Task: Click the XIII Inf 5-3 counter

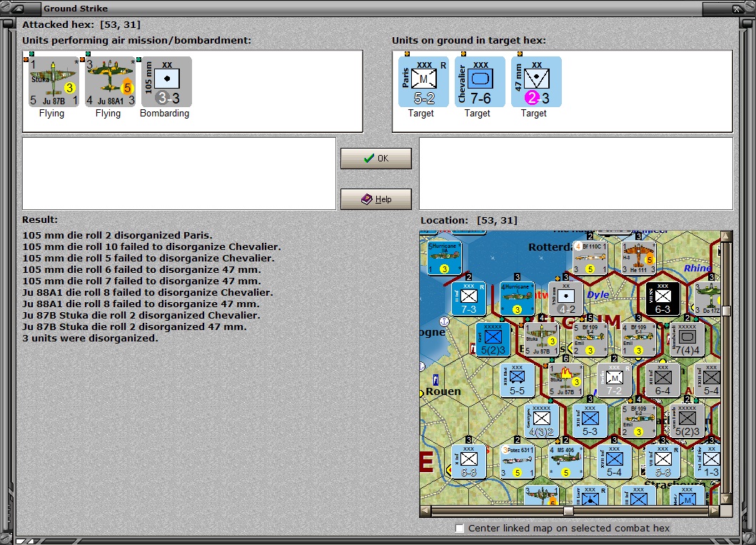Action: [590, 421]
